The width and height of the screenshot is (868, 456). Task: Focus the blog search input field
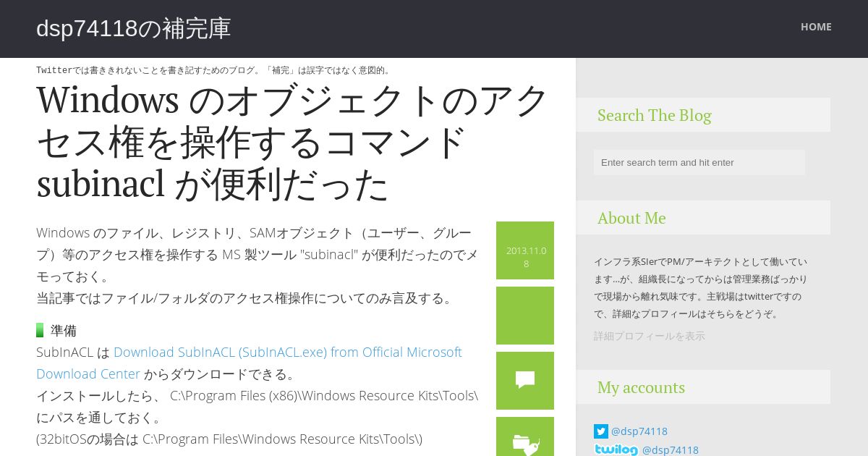tap(699, 162)
